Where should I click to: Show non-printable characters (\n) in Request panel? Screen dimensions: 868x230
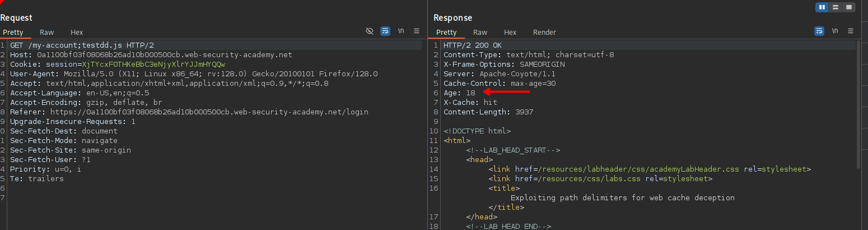click(x=401, y=31)
